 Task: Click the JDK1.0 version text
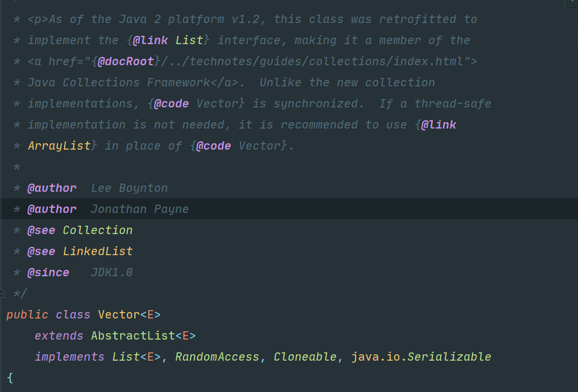[112, 272]
